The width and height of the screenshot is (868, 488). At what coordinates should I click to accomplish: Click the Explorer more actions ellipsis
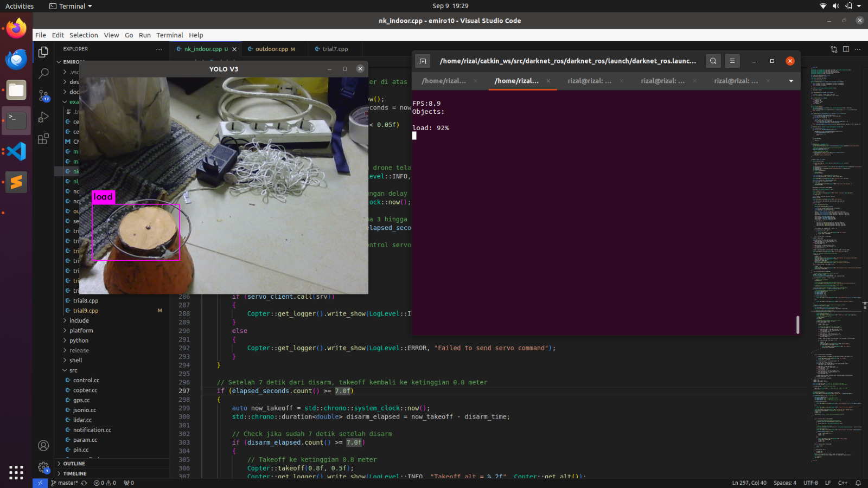[159, 49]
